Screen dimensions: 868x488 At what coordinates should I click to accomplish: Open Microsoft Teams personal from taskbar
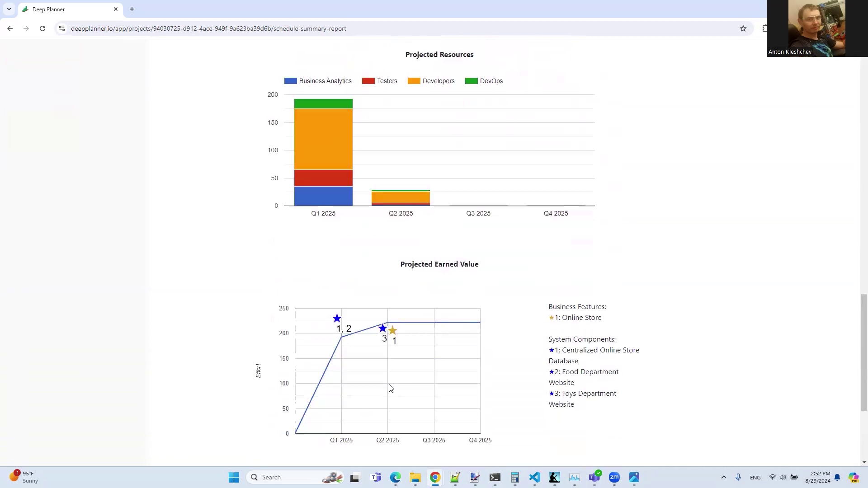(x=376, y=477)
